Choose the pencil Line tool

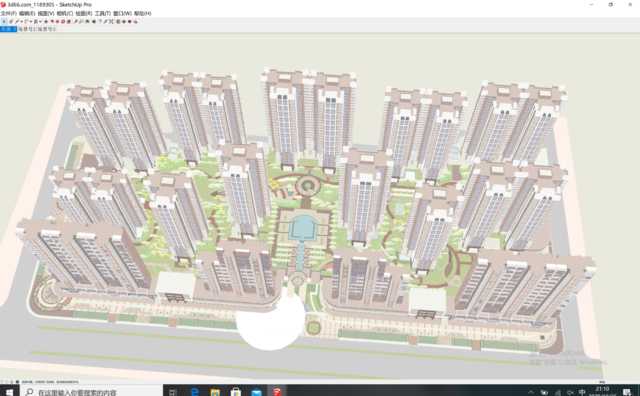(17, 21)
